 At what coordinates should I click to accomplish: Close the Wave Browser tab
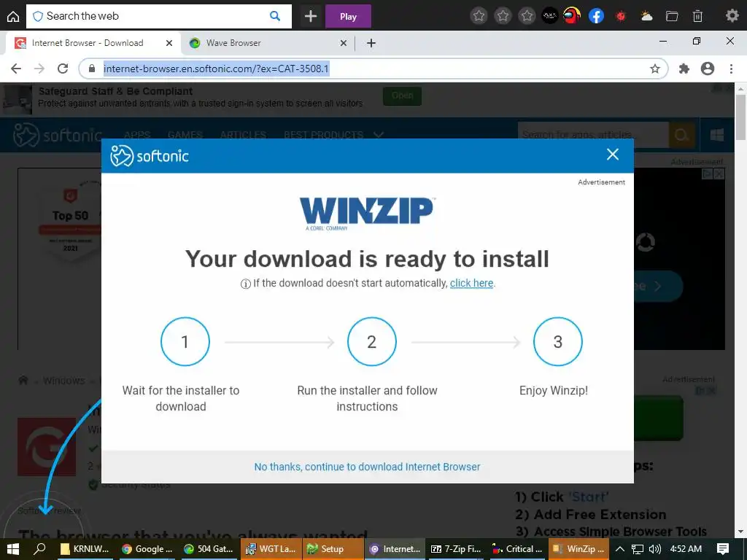344,43
